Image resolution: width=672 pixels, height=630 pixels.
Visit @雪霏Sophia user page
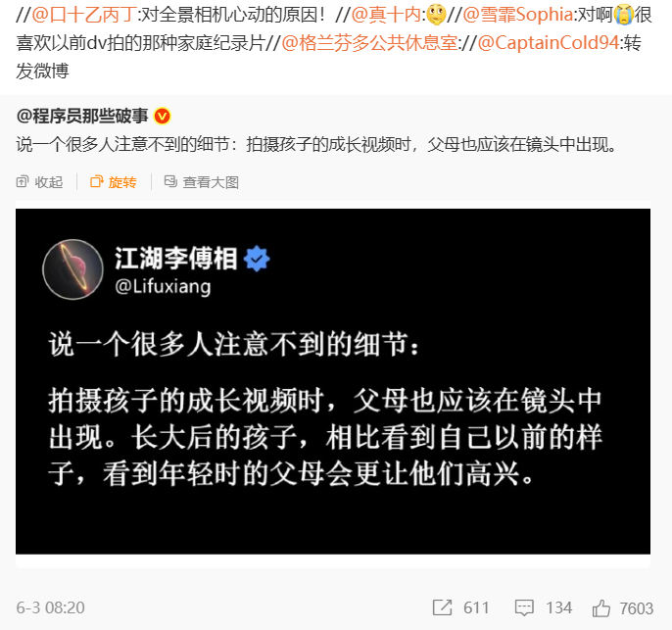[518, 15]
